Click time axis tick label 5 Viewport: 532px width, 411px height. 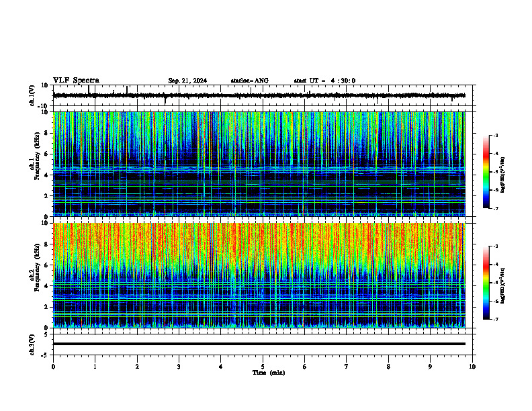pyautogui.click(x=263, y=367)
